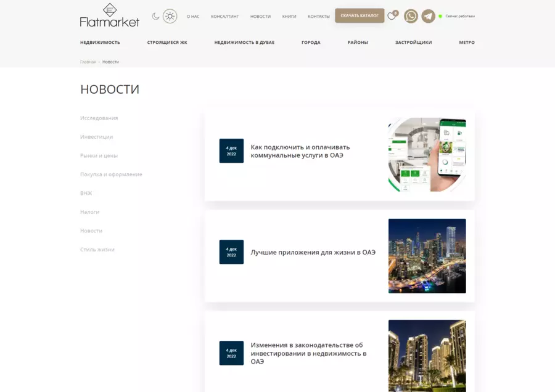Open 'Изменения в законодательстве' article title

pos(308,353)
